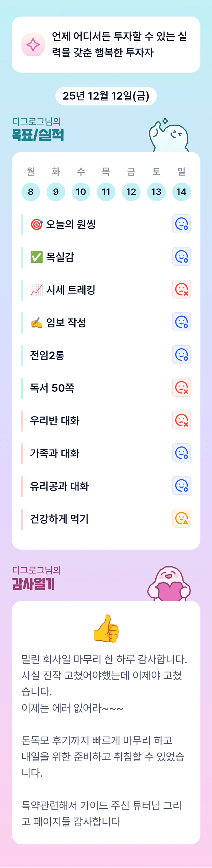Switch to Sunday the 14th
Screen dimensions: 212x868
tap(181, 192)
